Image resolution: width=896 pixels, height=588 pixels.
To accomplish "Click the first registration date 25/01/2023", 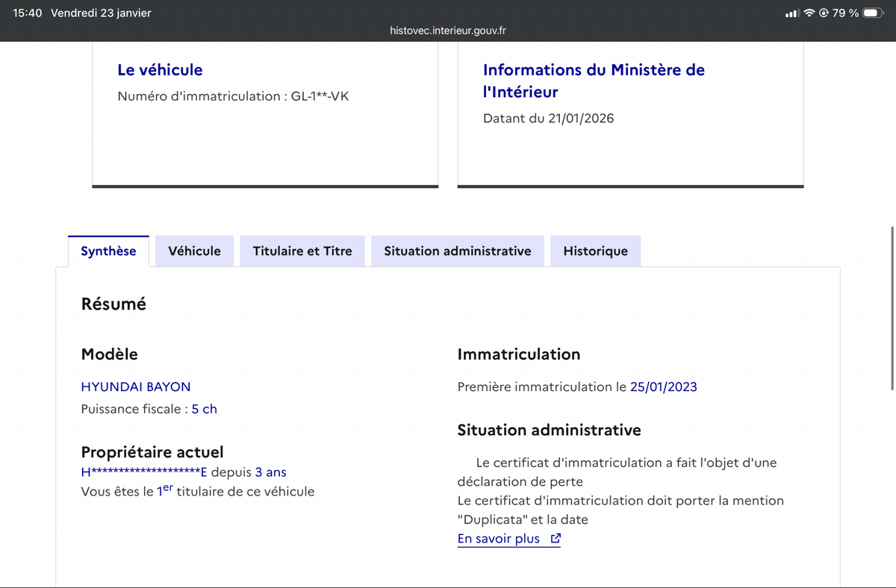I will point(663,387).
